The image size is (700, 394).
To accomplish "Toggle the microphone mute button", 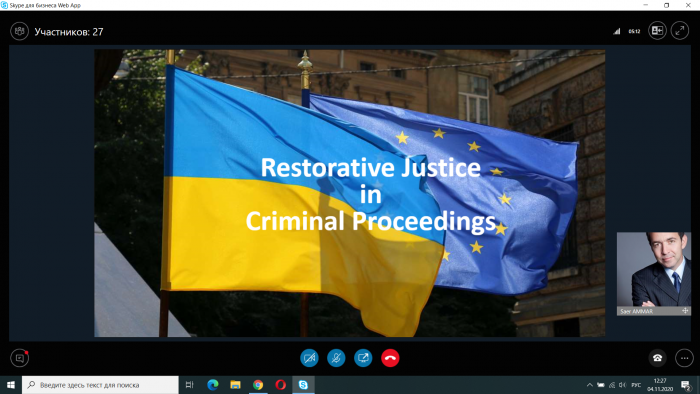I will pos(336,358).
